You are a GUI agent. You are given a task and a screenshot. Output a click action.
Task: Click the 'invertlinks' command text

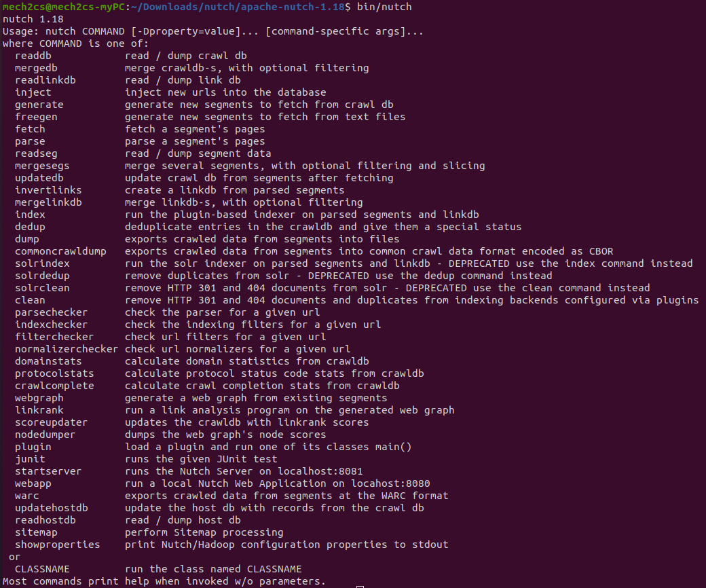tap(48, 190)
